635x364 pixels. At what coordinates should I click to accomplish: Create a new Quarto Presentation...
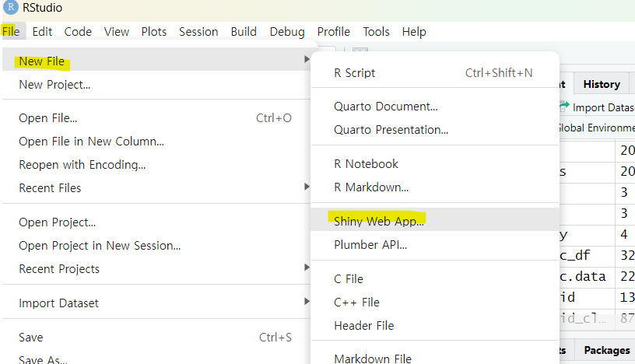[x=435, y=130]
